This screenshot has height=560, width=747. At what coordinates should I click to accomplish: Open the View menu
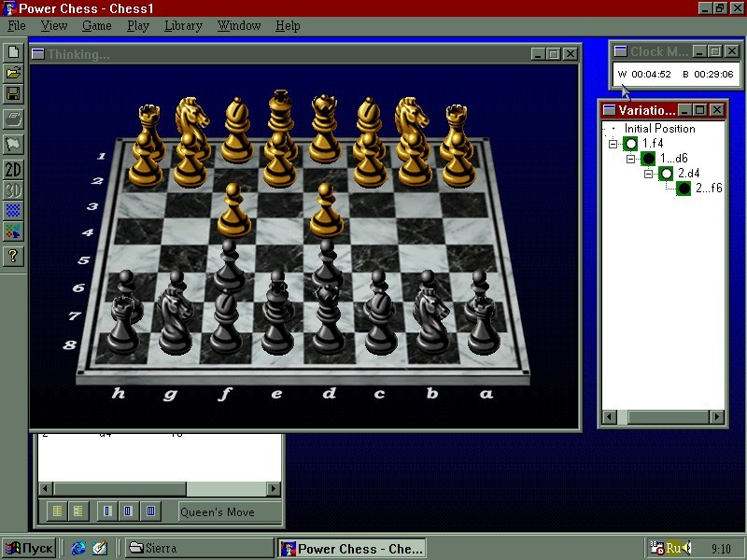[x=54, y=26]
